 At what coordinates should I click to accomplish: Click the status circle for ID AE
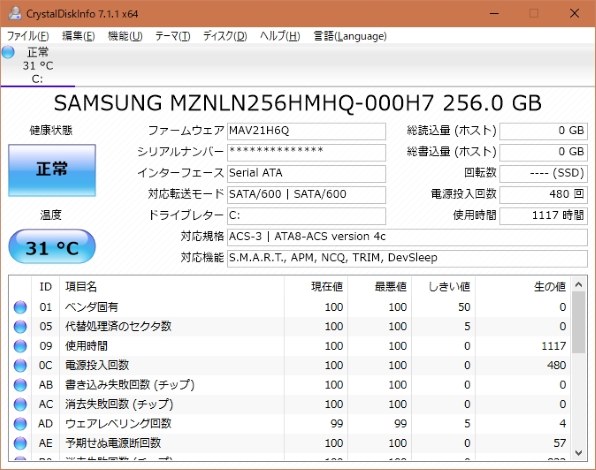coord(20,443)
